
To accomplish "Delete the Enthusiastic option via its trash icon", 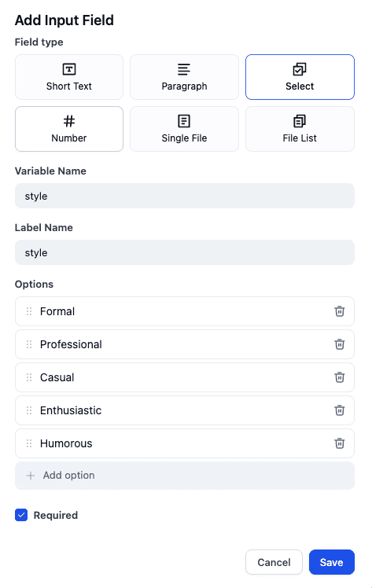I will [x=340, y=410].
